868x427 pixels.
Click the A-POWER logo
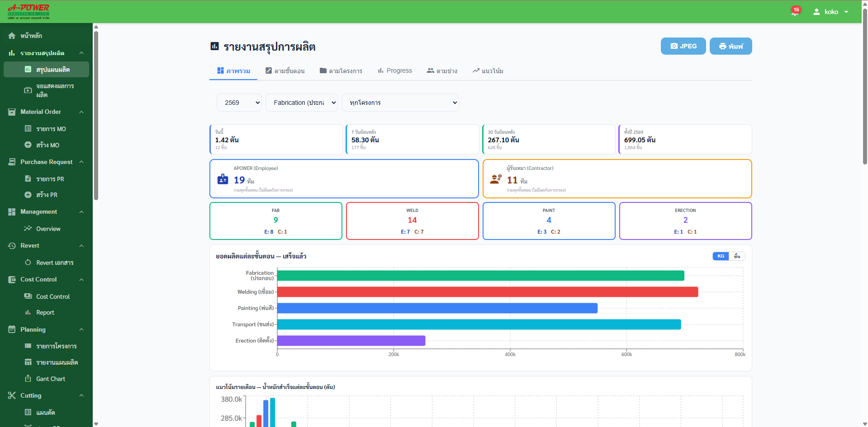[x=28, y=11]
